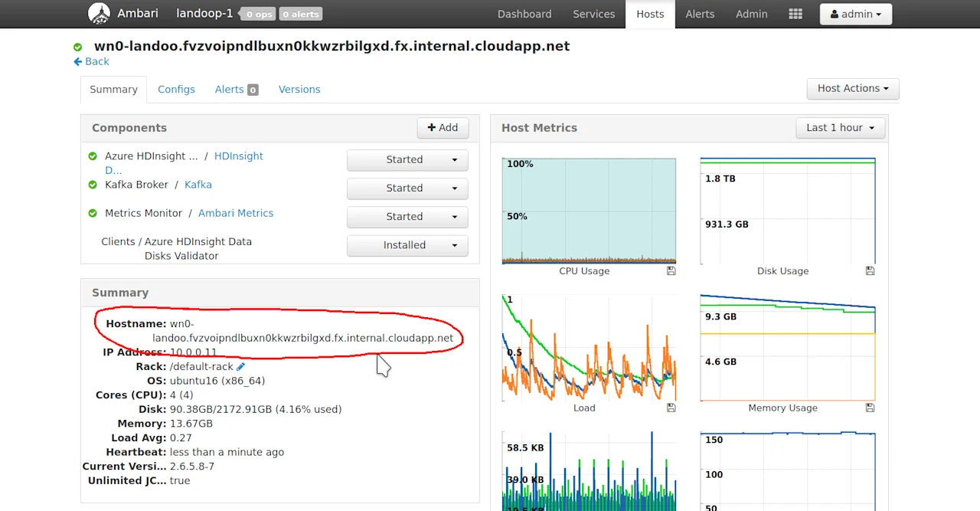The height and width of the screenshot is (511, 980).
Task: Save the Disk Usage chart icon
Action: (x=870, y=271)
